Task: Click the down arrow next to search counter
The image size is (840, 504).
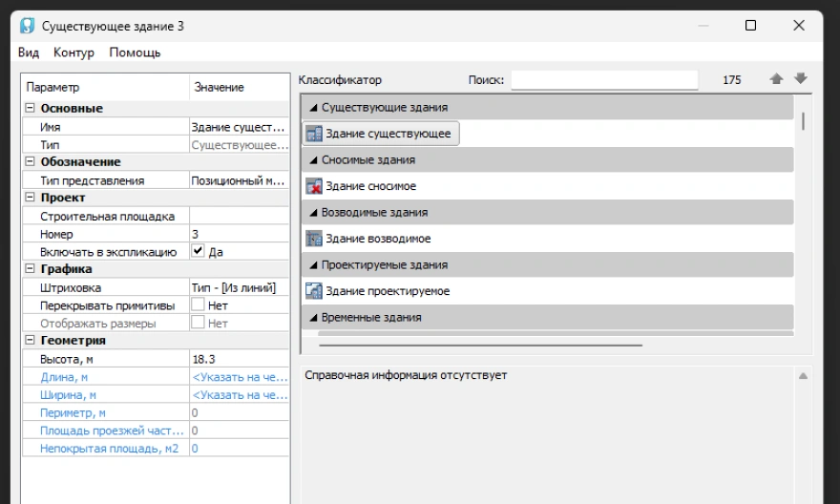Action: click(x=800, y=80)
